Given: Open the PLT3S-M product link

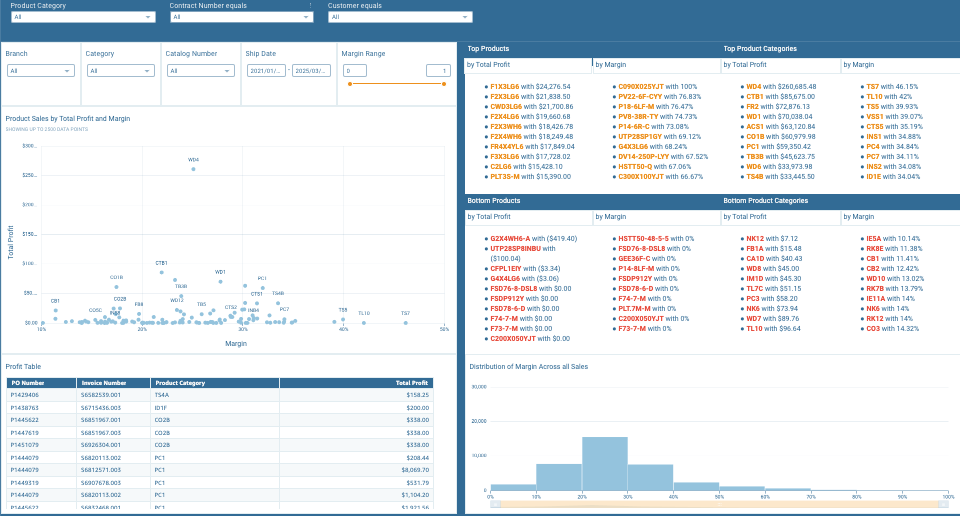Looking at the screenshot, I should pyautogui.click(x=504, y=177).
